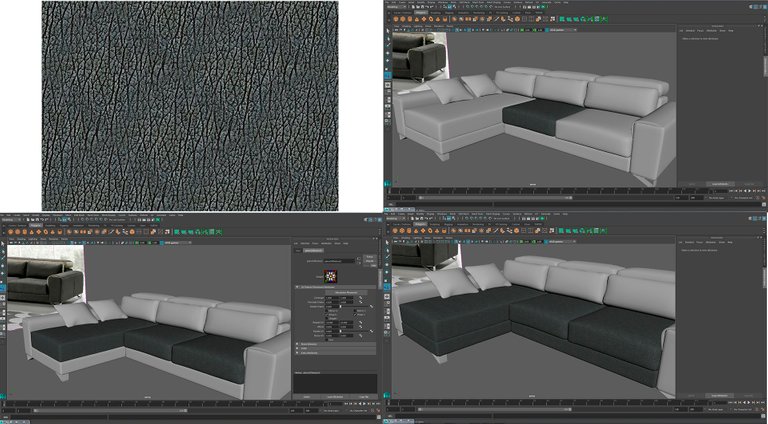Create polygon sphere from bottom-right window shelf
The width and height of the screenshot is (768, 424).
(395, 230)
